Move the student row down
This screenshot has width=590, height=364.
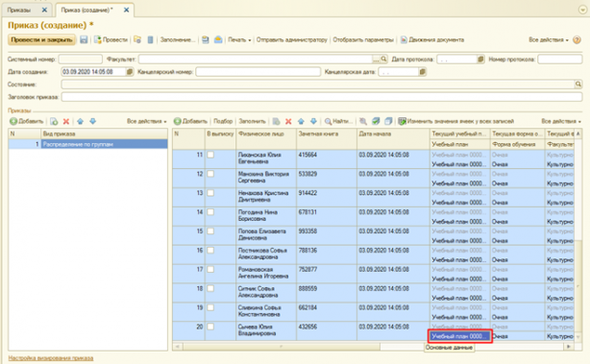point(313,121)
